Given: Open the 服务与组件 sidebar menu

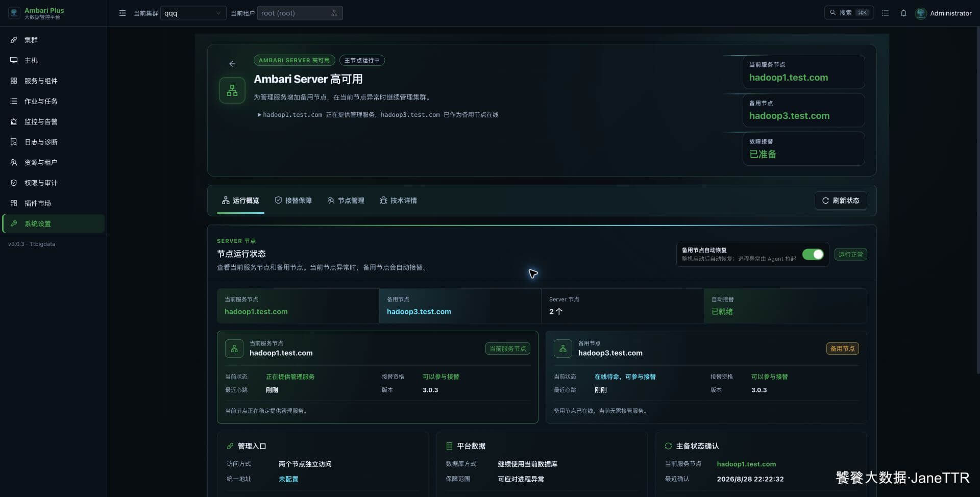Looking at the screenshot, I should coord(53,81).
